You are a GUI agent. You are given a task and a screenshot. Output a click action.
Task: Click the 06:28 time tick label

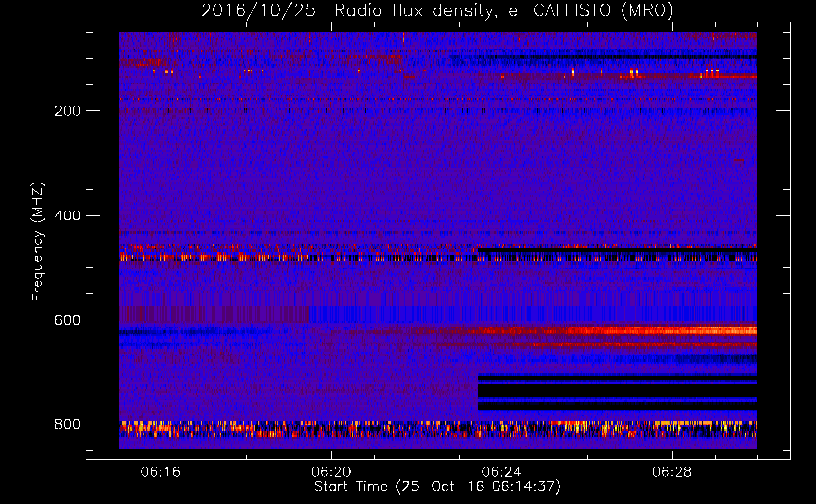pos(672,472)
